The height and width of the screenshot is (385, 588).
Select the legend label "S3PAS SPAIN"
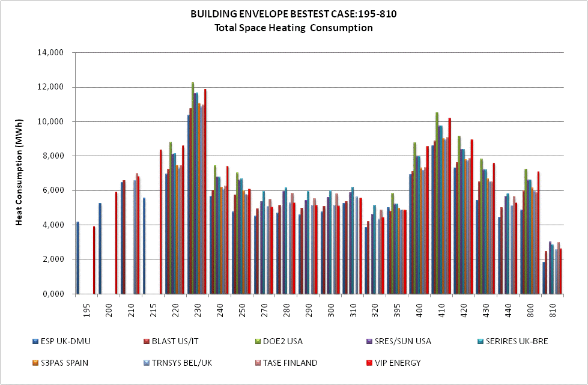point(64,363)
